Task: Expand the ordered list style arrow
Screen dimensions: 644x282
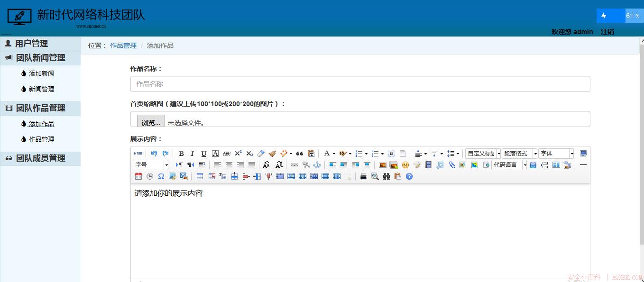Action: (x=366, y=154)
